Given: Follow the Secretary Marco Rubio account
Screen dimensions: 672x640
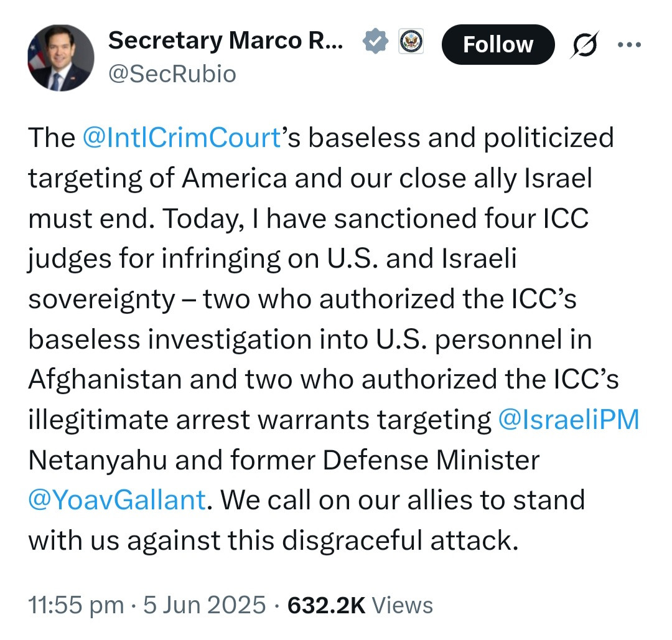Looking at the screenshot, I should (497, 45).
